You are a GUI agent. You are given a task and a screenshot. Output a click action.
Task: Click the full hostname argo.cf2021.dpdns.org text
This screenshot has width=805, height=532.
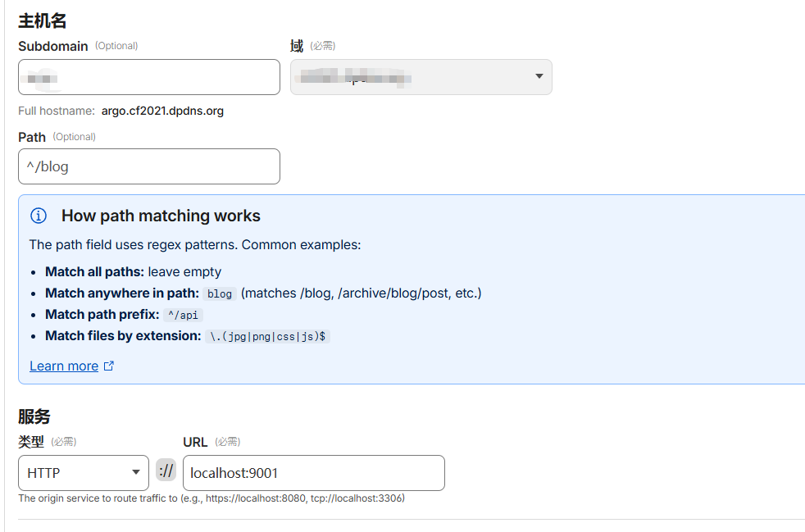162,111
